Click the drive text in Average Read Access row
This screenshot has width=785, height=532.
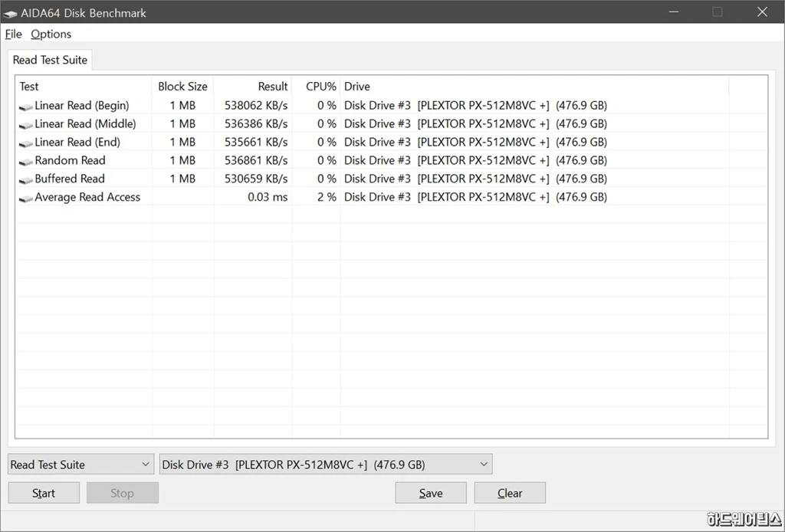(x=475, y=197)
